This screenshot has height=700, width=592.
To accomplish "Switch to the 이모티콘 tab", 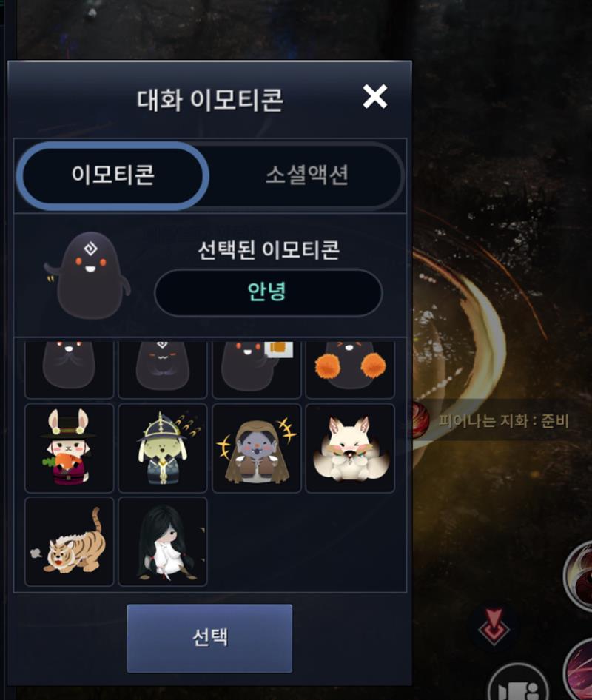I will [113, 175].
